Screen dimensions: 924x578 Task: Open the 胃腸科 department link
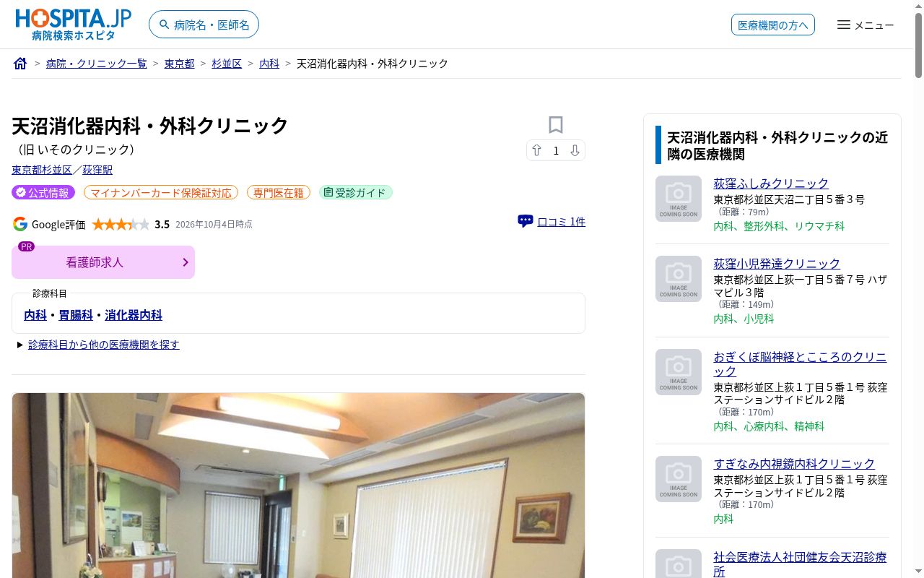coord(76,315)
